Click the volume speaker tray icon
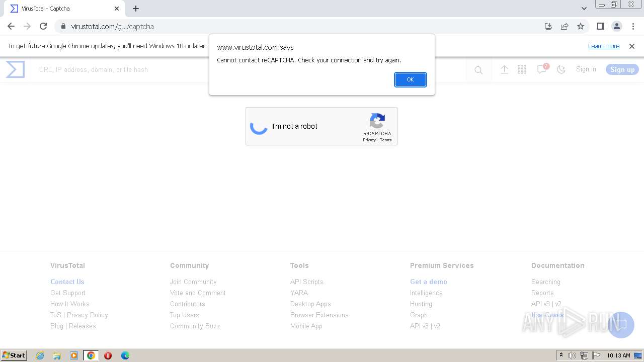This screenshot has width=644, height=362. point(572,355)
